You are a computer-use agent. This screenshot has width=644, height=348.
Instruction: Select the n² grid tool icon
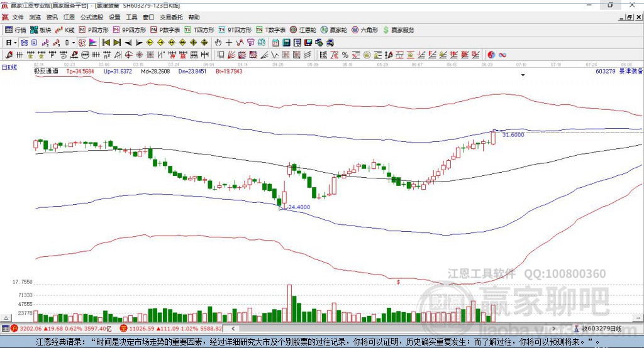pyautogui.click(x=107, y=55)
